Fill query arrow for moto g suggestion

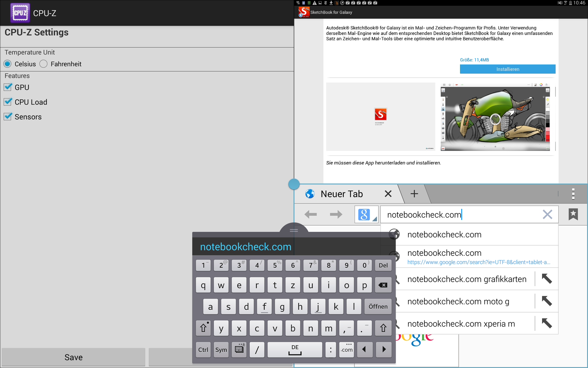click(547, 301)
